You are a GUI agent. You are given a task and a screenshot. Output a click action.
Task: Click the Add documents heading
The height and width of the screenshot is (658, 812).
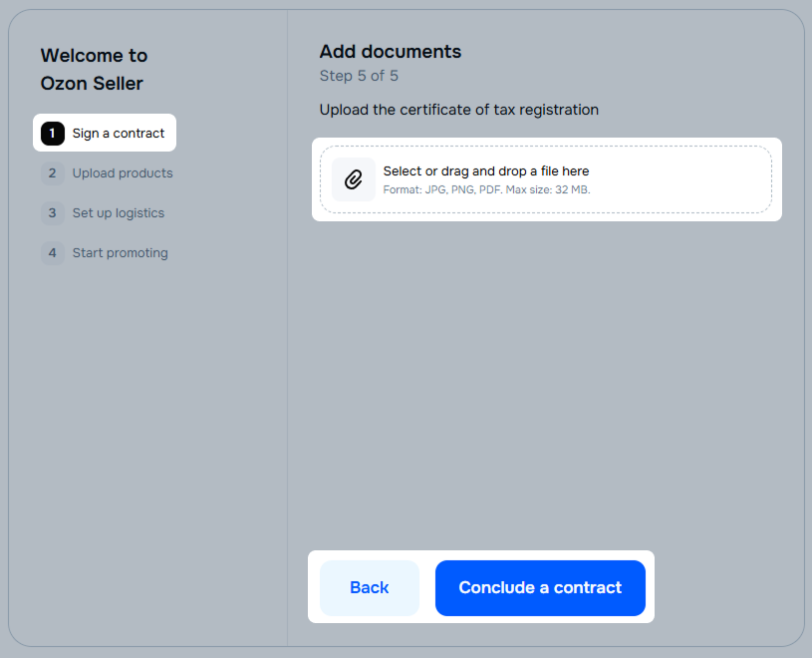390,52
